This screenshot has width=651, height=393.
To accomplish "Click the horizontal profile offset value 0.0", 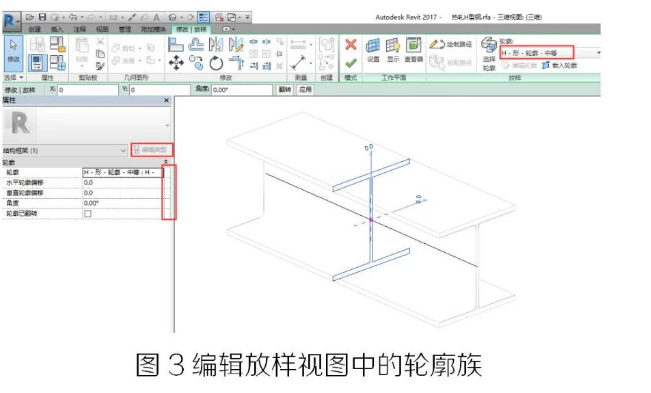I will click(122, 183).
